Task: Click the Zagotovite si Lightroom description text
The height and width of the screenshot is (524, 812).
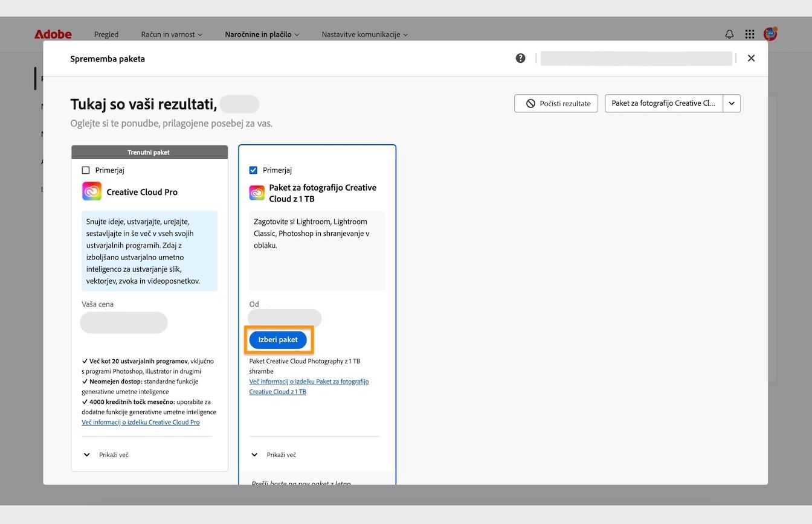Action: 311,234
